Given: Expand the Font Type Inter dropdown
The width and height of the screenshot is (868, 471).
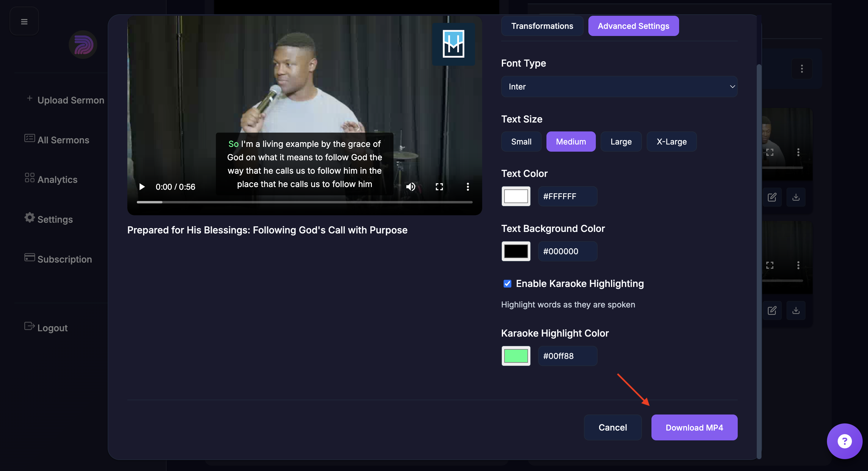Looking at the screenshot, I should pos(619,87).
